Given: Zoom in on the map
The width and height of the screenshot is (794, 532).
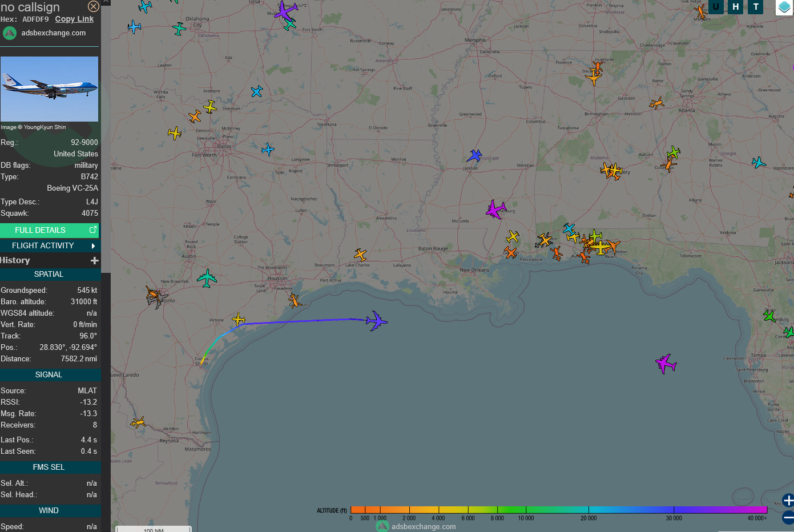Looking at the screenshot, I should coord(788,501).
